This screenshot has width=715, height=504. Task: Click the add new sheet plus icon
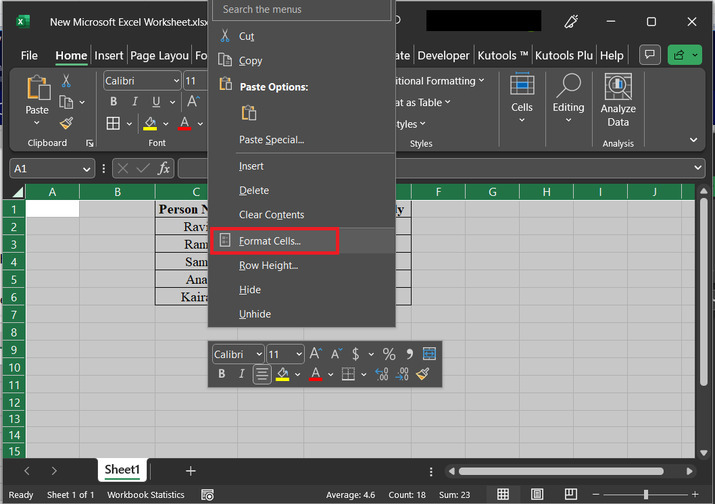[x=190, y=470]
